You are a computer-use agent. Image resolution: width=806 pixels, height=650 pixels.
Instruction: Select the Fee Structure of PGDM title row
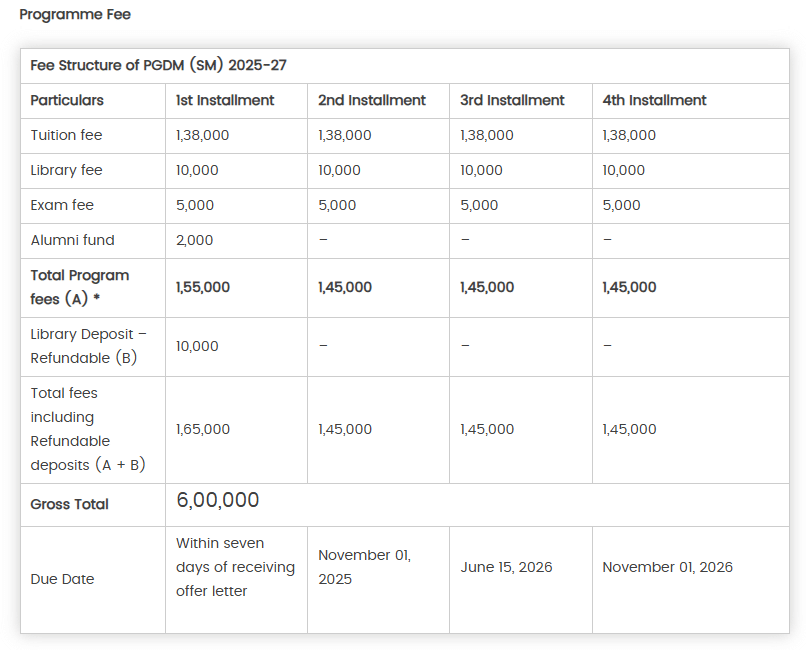[159, 66]
